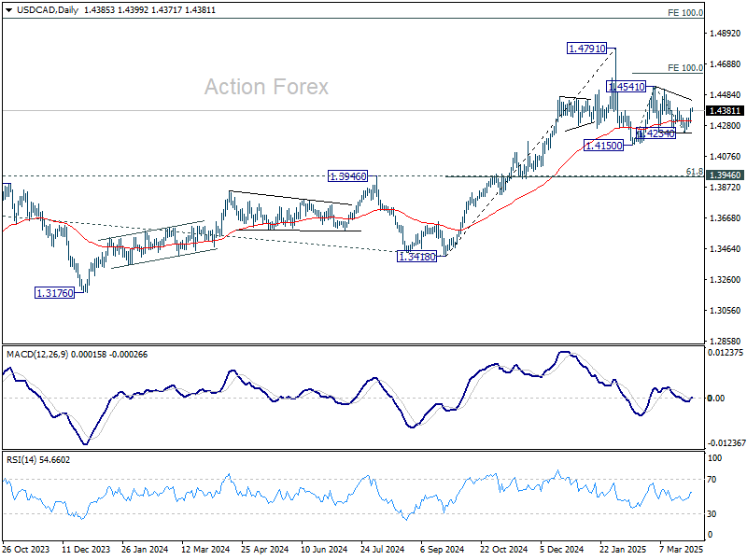Screen dimensions: 747x560
Task: Click the 12 Mar 2024 date label
Action: (x=205, y=549)
